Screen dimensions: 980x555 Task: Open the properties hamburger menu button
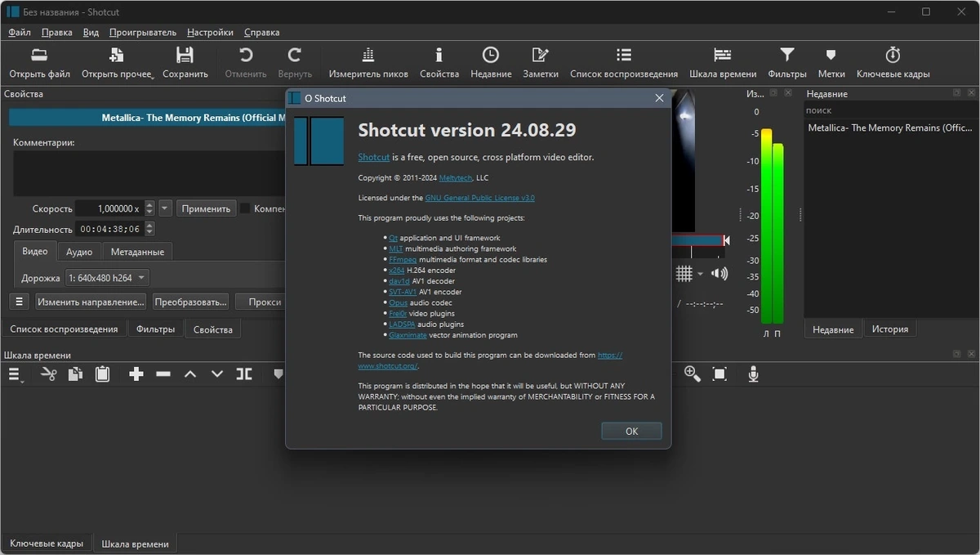tap(20, 302)
